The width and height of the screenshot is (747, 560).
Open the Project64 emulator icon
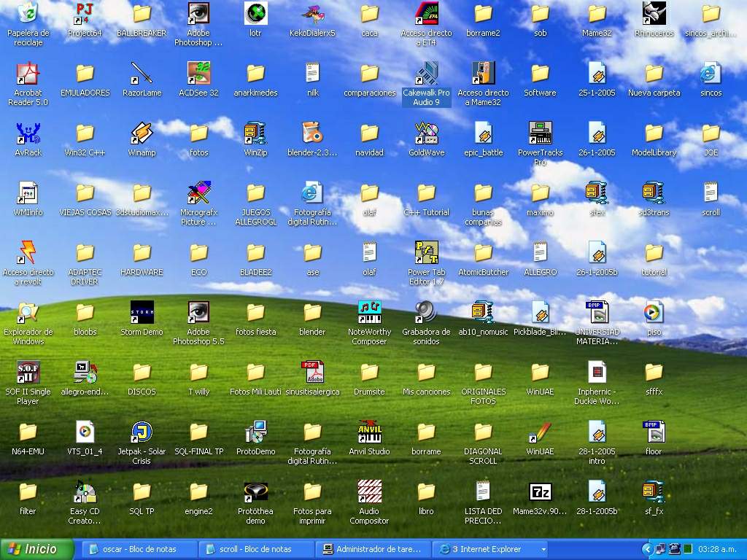click(85, 14)
